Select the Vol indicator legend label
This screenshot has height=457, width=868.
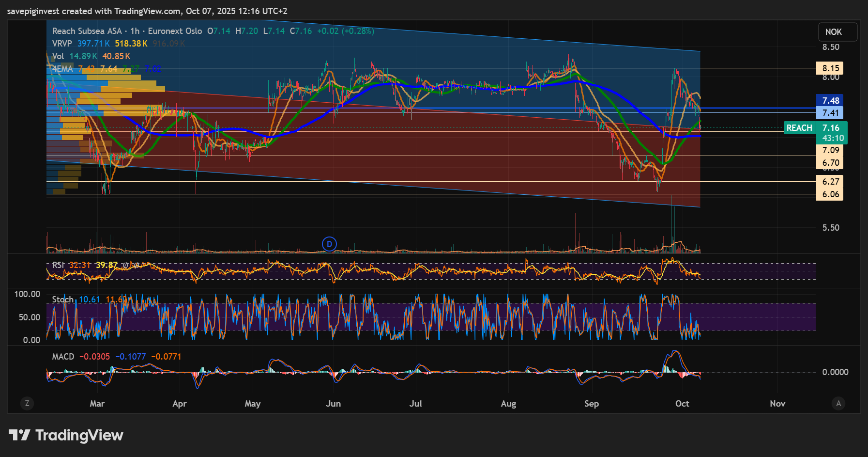tap(58, 56)
